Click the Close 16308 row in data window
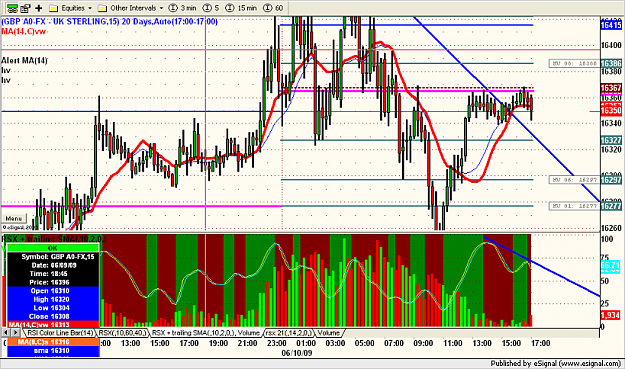 coord(53,316)
